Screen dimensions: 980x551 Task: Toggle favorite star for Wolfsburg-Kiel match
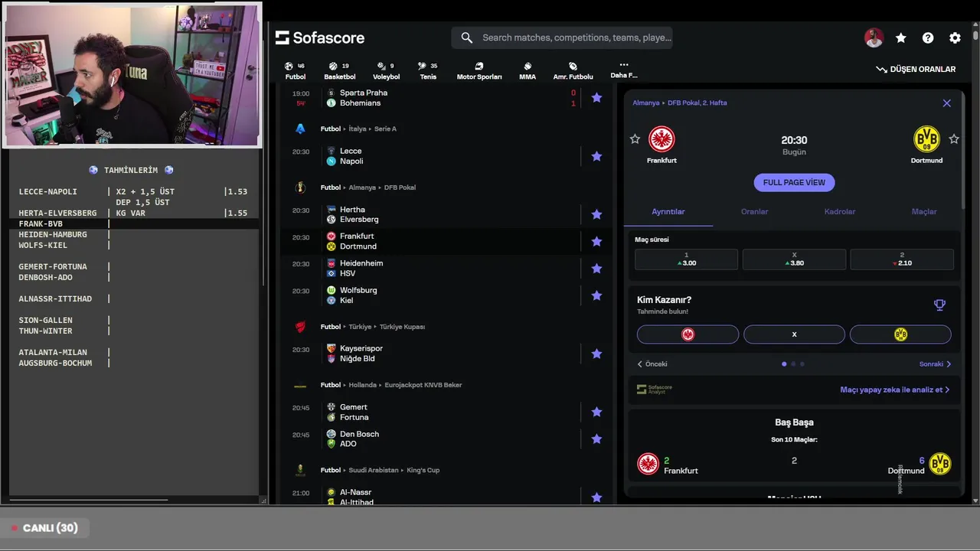coord(596,295)
